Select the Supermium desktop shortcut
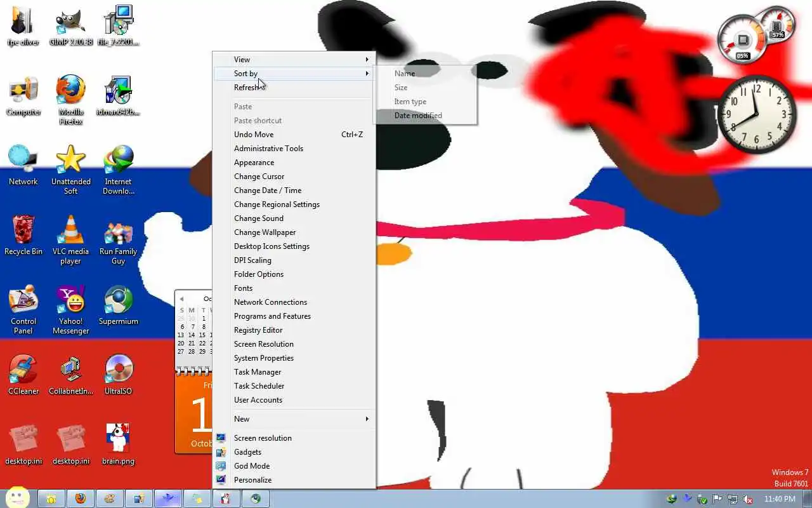Screen dimensions: 812x508 [x=118, y=305]
